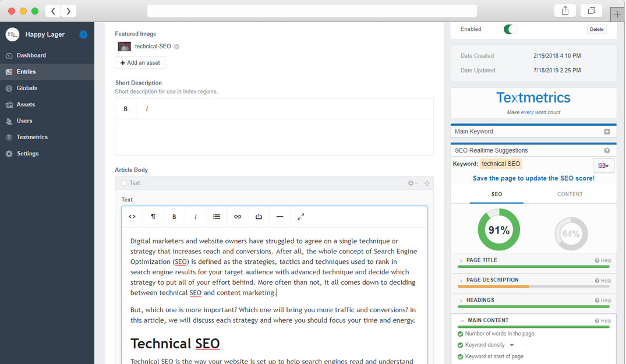Go back using the browser back arrow

53,11
